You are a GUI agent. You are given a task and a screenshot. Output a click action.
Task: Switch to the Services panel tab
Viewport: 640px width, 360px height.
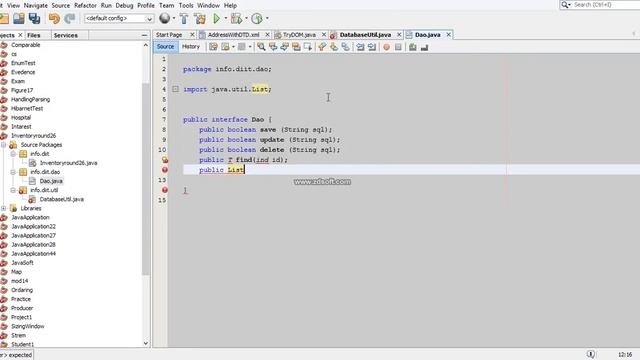pyautogui.click(x=65, y=36)
